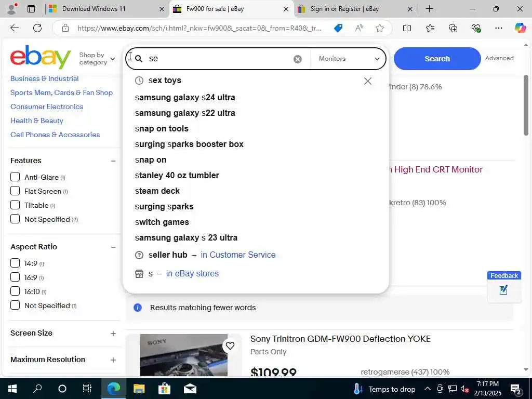Screen dimensions: 532x399
Task: Select 'stanley 40 oz tumbler' suggestion
Action: (x=177, y=176)
